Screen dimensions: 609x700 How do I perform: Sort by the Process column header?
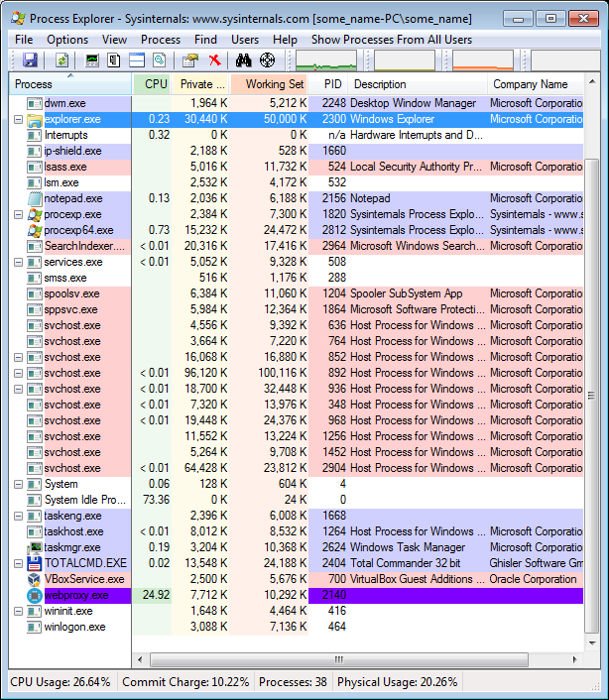click(70, 84)
